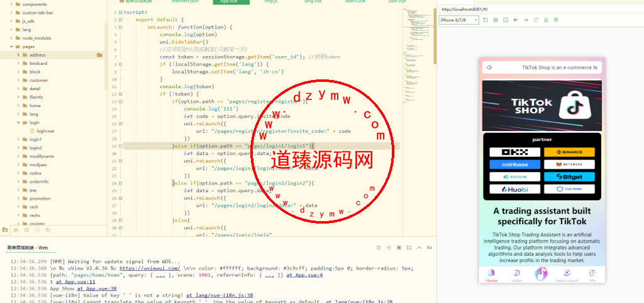Screen dimensions: 644x303
Task: Open the iPhone 6/7/8 device dropdown
Action: 458,20
